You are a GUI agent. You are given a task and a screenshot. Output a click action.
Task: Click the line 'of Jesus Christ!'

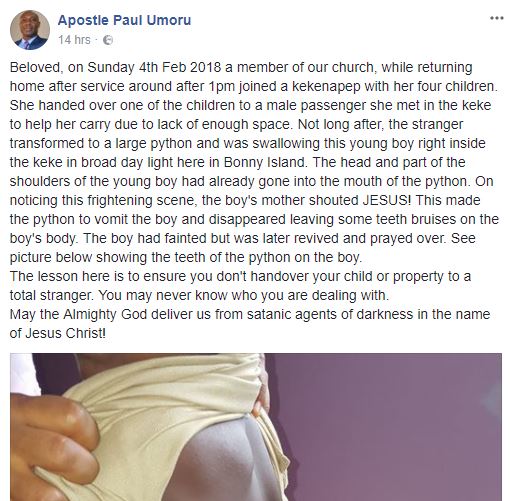click(58, 333)
